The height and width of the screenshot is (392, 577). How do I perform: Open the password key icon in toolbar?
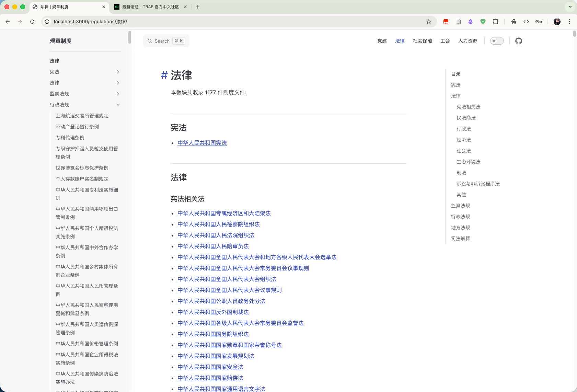coord(539,22)
